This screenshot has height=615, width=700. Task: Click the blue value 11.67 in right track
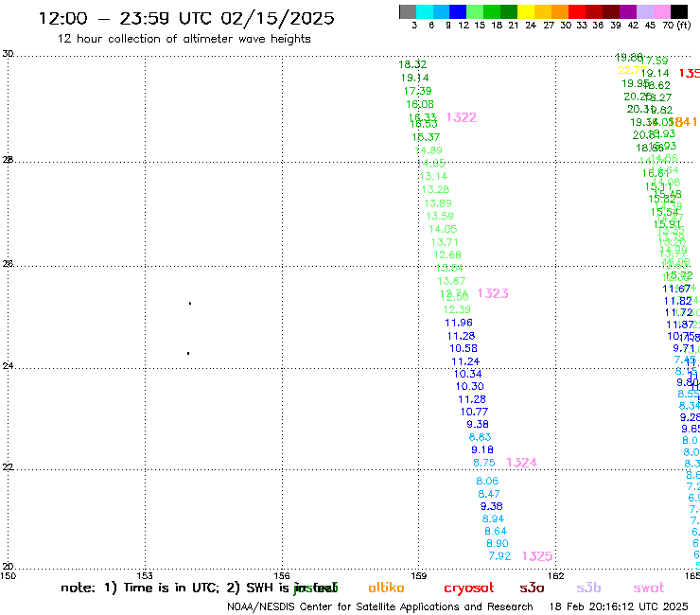676,289
